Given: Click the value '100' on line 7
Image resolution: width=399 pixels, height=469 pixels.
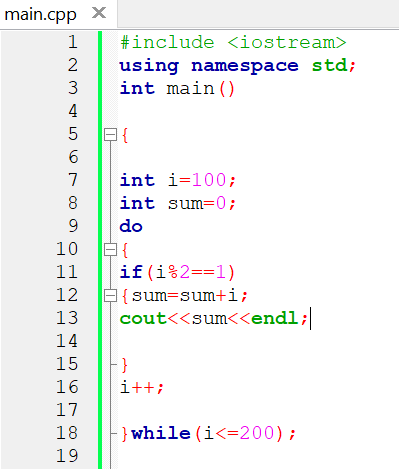Looking at the screenshot, I should [209, 180].
